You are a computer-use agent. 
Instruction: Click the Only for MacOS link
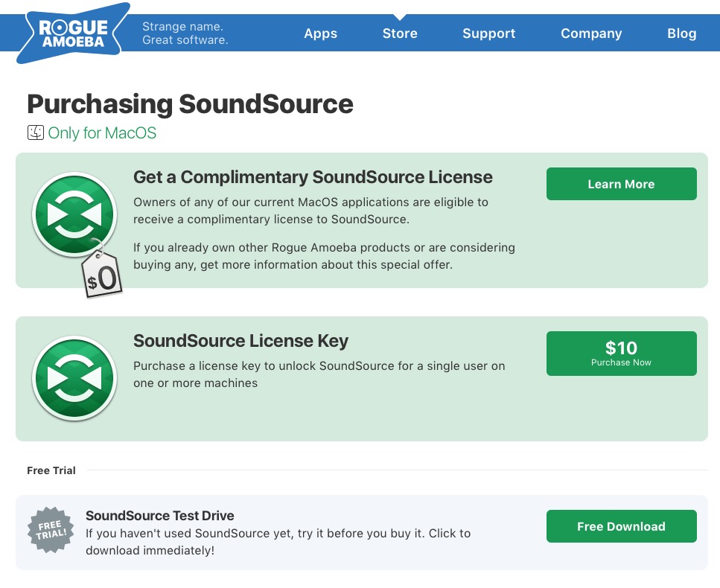pos(102,133)
